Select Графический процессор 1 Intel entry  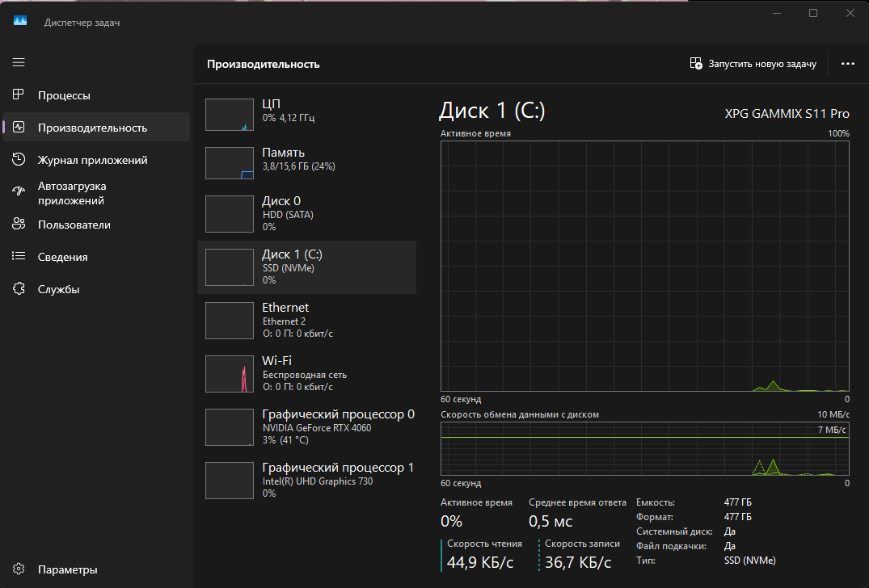(306, 481)
